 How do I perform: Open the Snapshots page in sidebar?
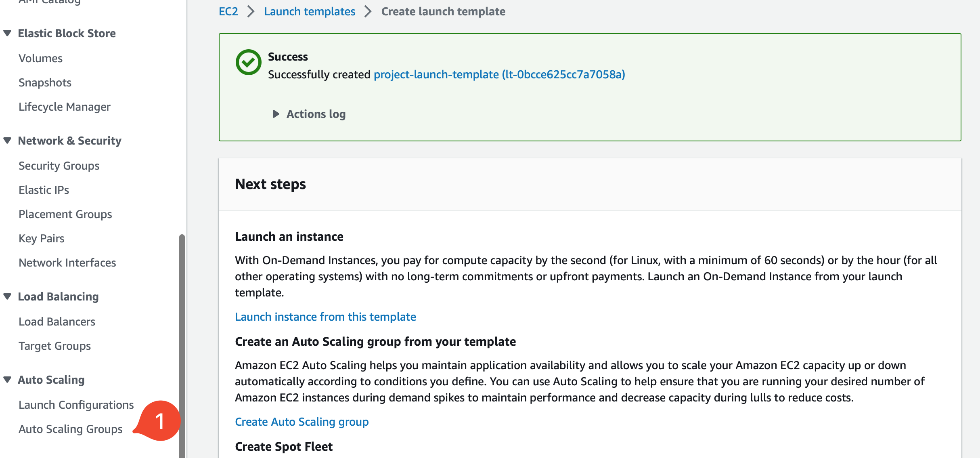tap(45, 82)
